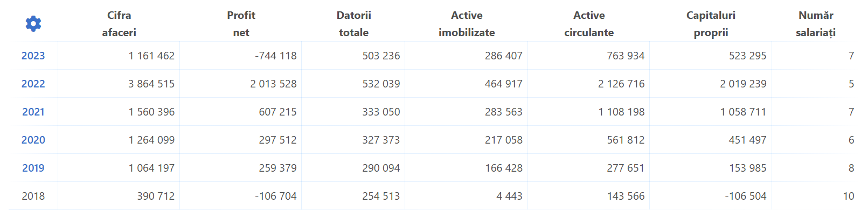Select the 2018 equity value -106 504
Viewport: 868px width, 217px height.
click(746, 196)
